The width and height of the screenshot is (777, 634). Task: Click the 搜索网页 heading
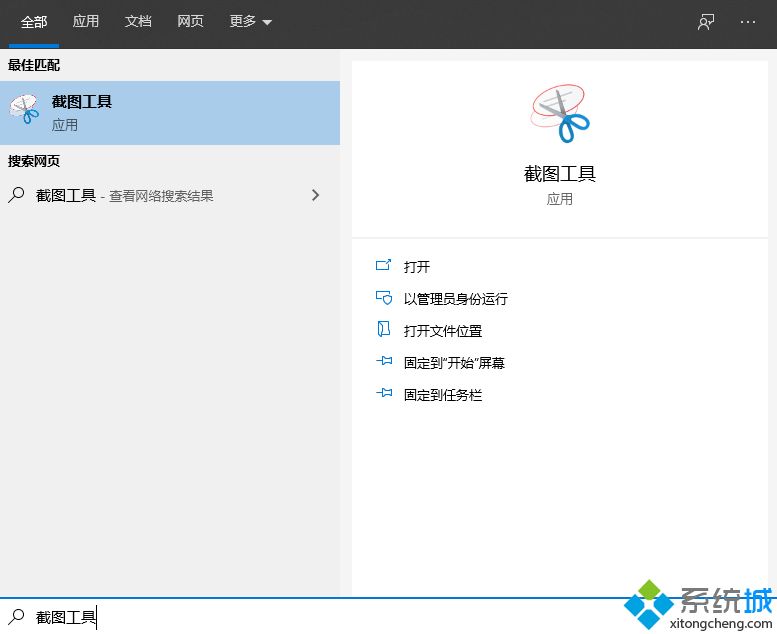coord(34,161)
